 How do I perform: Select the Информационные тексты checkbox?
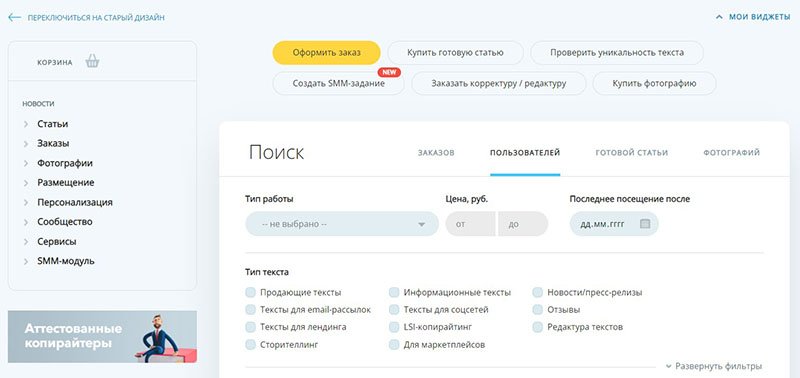tap(394, 292)
